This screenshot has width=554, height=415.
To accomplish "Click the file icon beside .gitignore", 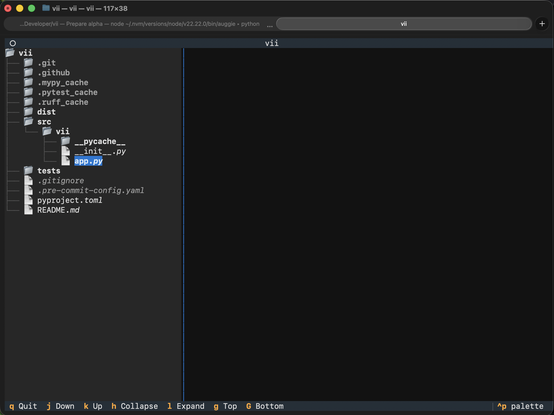I will (29, 180).
